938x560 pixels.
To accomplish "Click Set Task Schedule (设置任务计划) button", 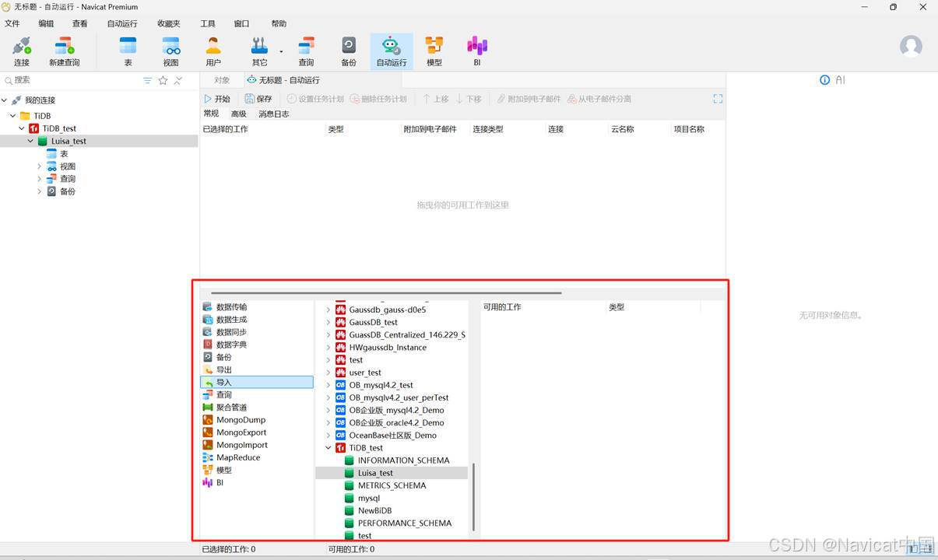I will point(315,99).
